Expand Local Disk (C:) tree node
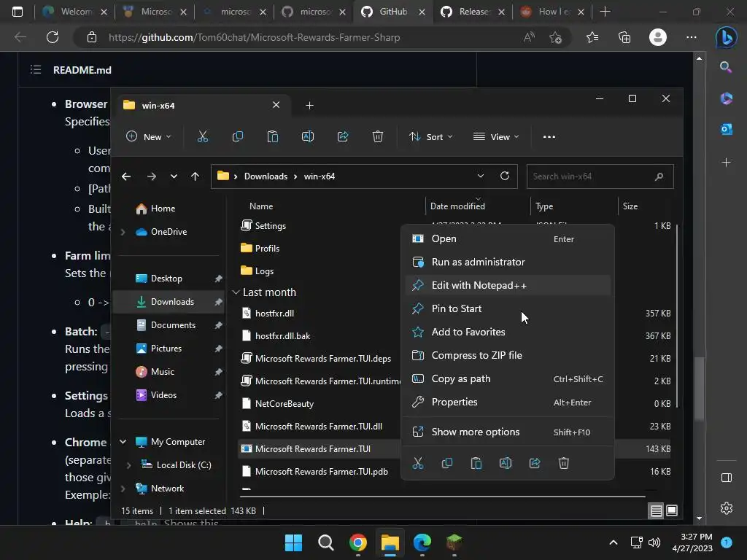 click(x=129, y=465)
